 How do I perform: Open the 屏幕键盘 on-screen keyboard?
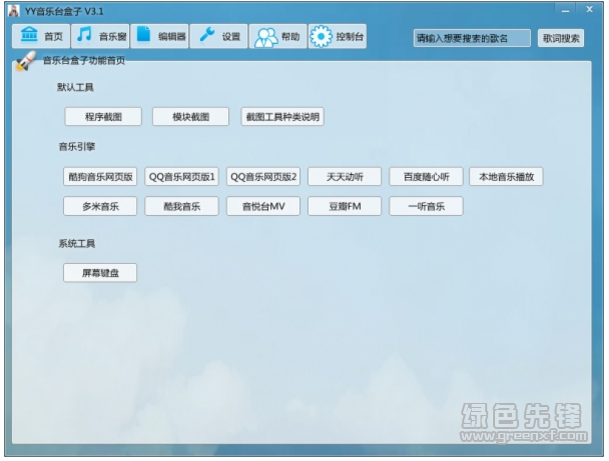click(100, 273)
